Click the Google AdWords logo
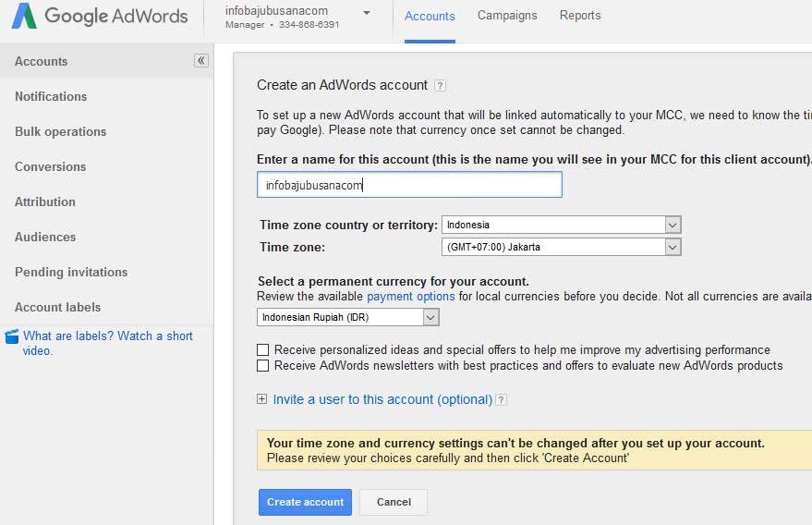This screenshot has width=812, height=525. point(99,16)
